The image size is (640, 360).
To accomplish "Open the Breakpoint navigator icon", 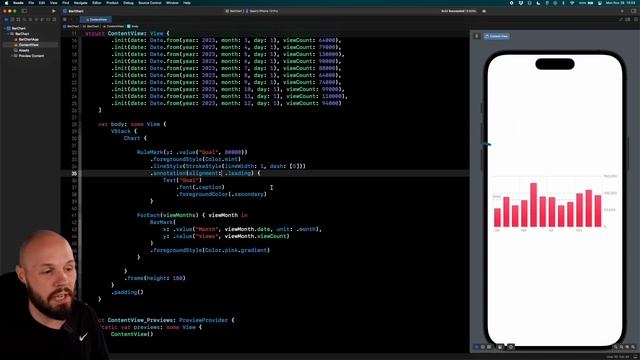I will coord(48,19).
